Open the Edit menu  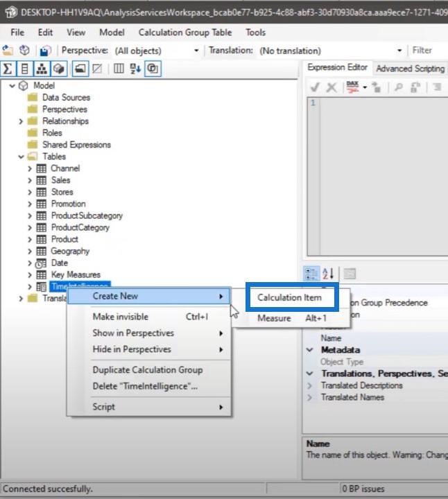[x=45, y=33]
